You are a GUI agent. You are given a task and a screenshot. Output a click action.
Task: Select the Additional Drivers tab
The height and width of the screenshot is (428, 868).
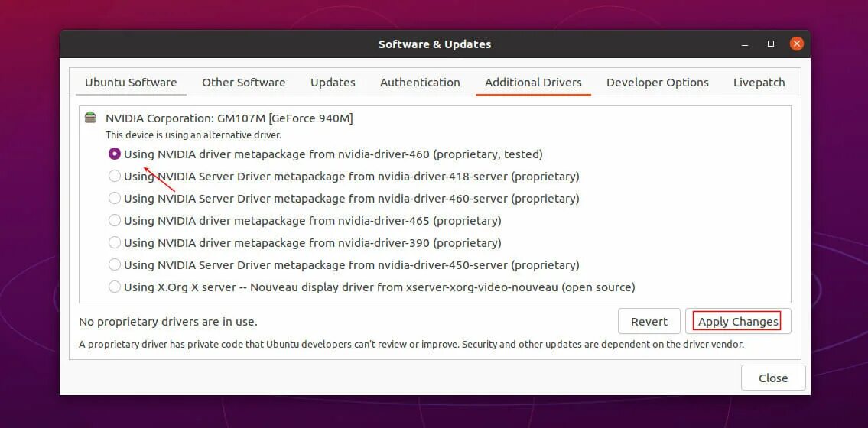point(533,83)
